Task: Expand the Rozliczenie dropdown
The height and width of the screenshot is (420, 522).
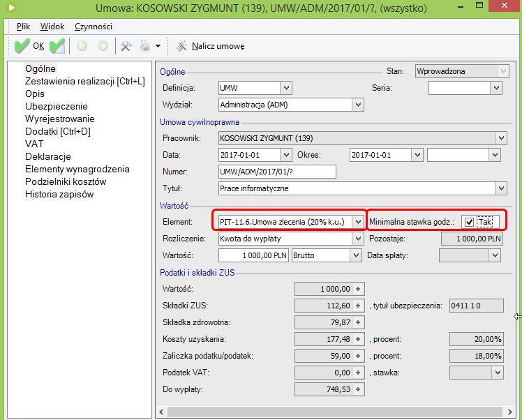Action: tap(358, 239)
